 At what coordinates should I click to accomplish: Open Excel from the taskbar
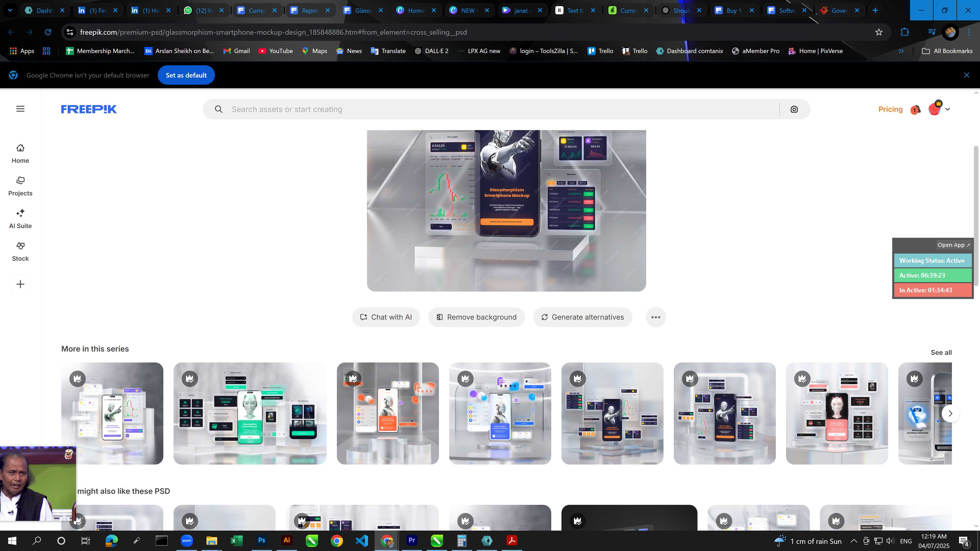click(236, 540)
